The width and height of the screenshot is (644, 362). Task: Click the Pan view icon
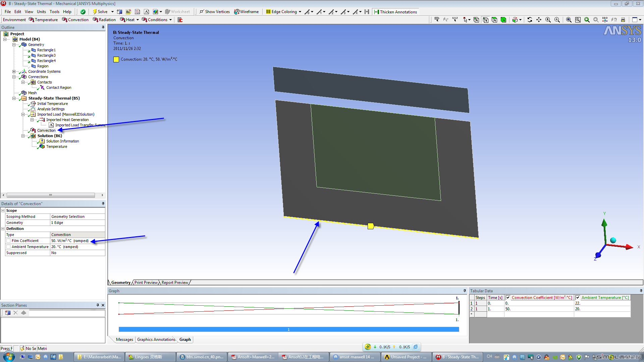(539, 20)
